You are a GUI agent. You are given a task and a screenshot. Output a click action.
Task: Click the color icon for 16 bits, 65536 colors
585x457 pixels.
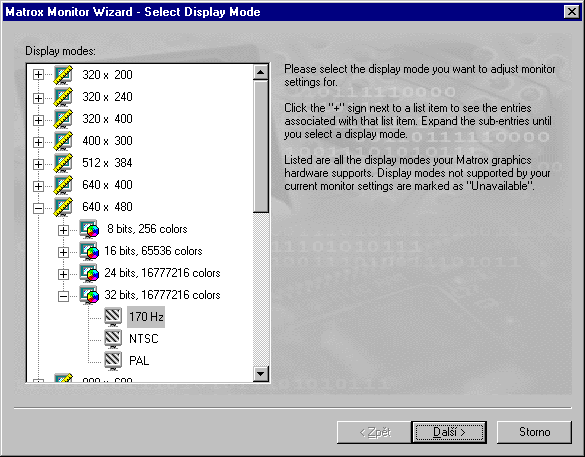[x=89, y=251]
